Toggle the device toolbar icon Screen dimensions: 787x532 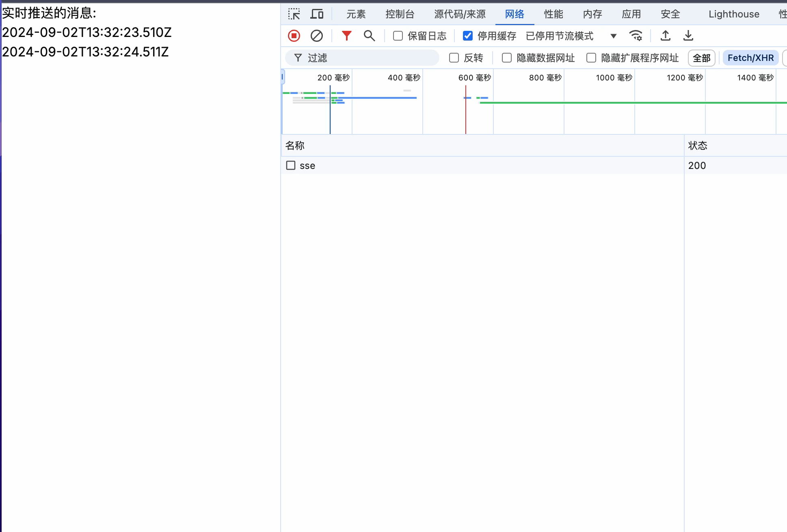317,13
